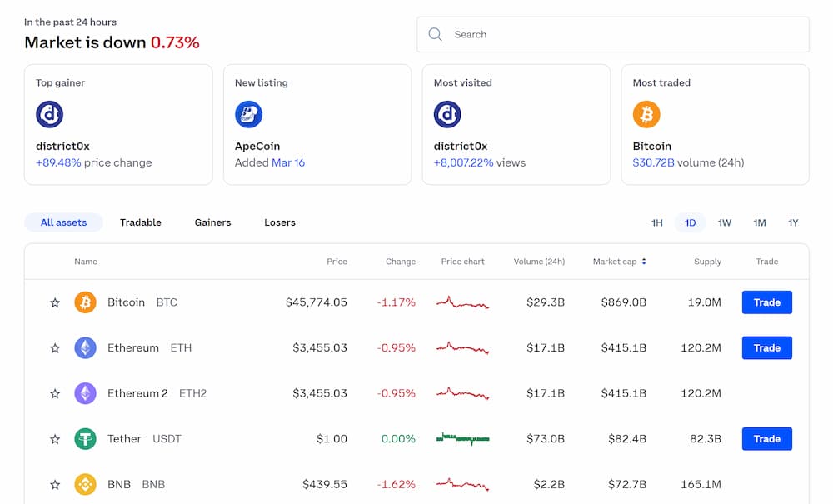Select the All assets tab
The image size is (833, 504).
point(64,222)
